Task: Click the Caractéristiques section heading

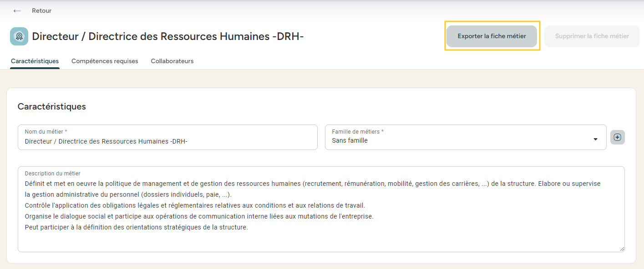Action: 51,107
